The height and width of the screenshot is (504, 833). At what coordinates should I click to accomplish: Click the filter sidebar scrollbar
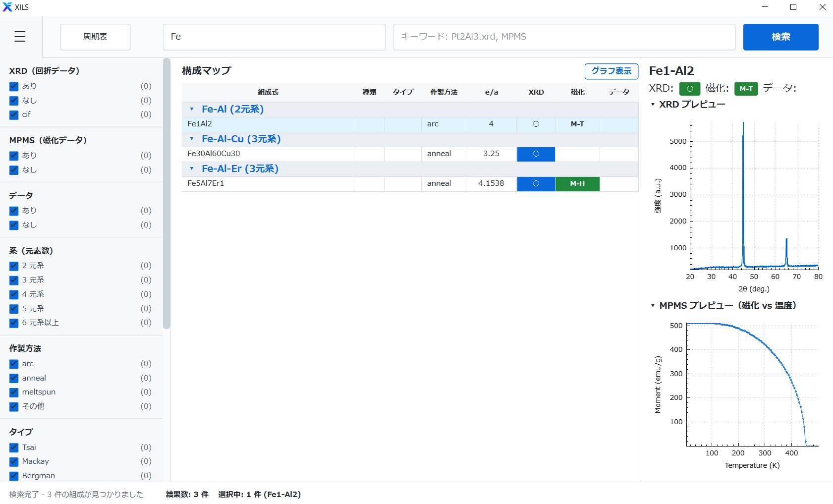(167, 194)
